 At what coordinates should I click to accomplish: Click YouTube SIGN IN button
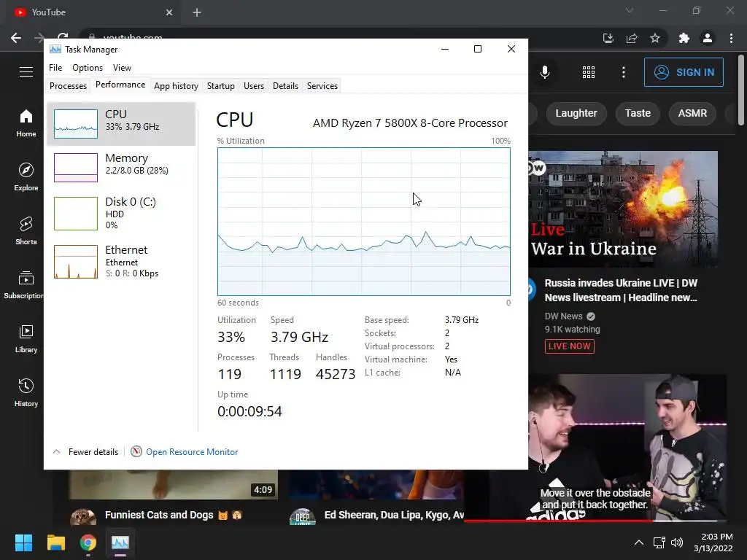[684, 72]
